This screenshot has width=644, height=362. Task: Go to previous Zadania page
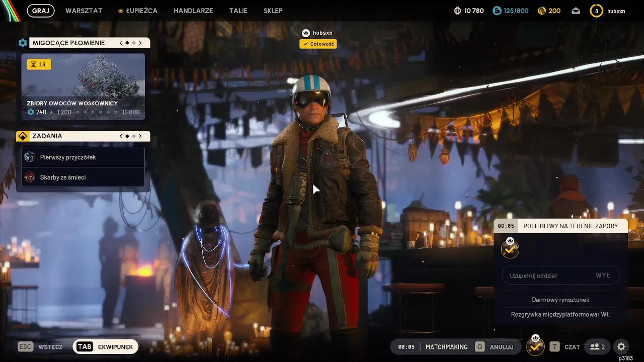[x=121, y=136]
